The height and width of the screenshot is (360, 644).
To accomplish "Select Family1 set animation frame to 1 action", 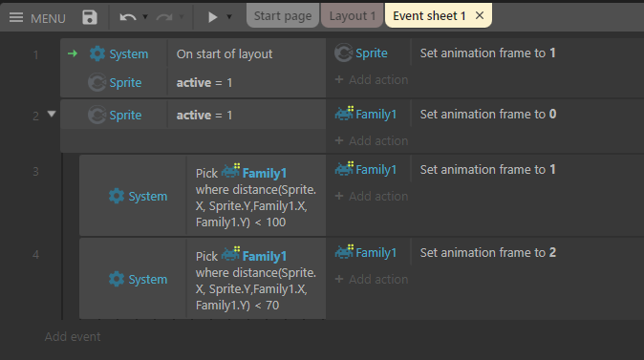I will tap(487, 170).
